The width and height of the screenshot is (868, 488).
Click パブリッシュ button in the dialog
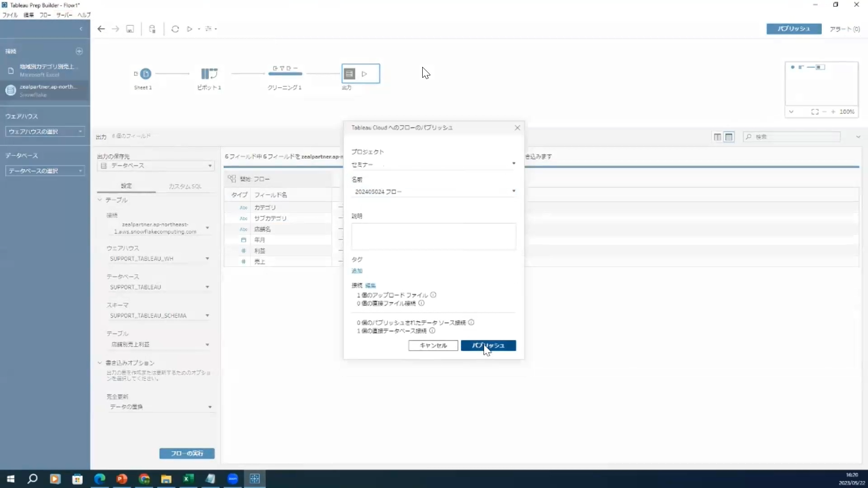click(488, 346)
